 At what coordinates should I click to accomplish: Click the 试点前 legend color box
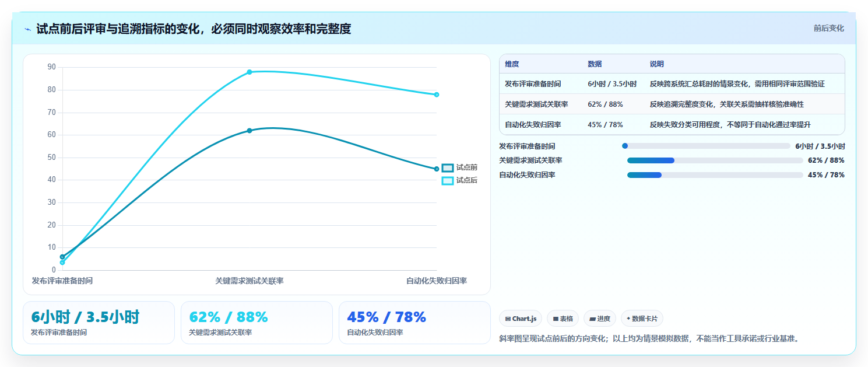click(448, 167)
